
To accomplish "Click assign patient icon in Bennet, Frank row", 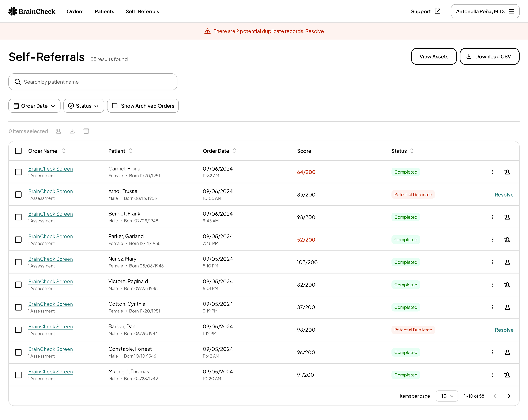I will 507,217.
